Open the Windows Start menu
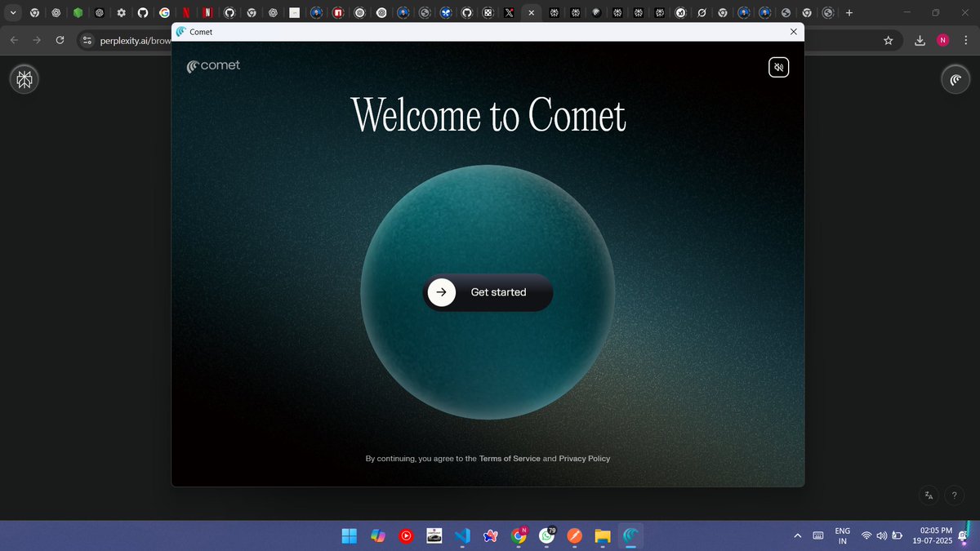The image size is (980, 551). tap(349, 536)
